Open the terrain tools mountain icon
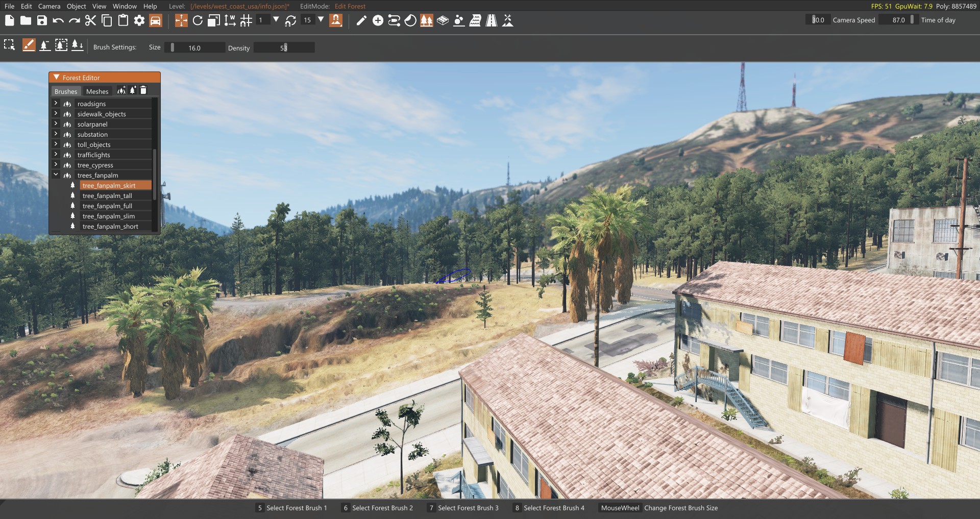Screen dimensions: 980x519 point(508,20)
